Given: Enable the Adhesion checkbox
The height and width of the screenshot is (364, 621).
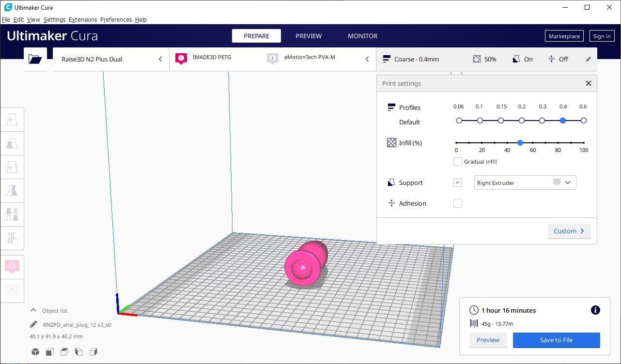Looking at the screenshot, I should [458, 203].
